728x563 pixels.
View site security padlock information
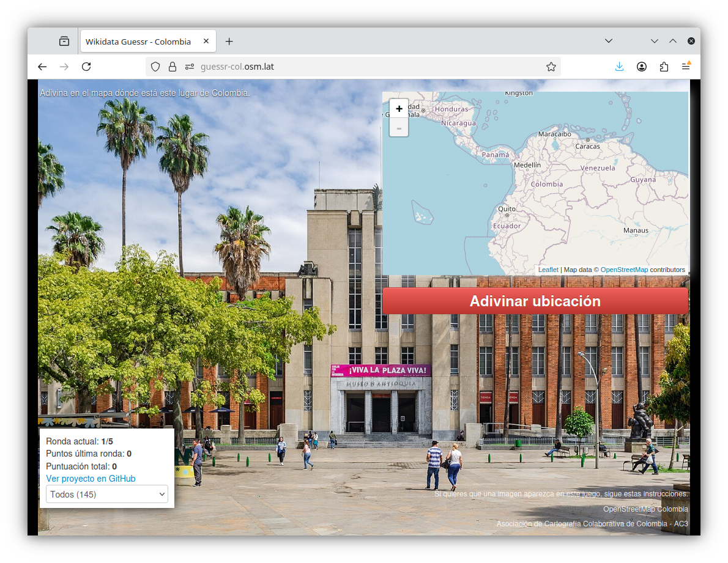(x=173, y=67)
